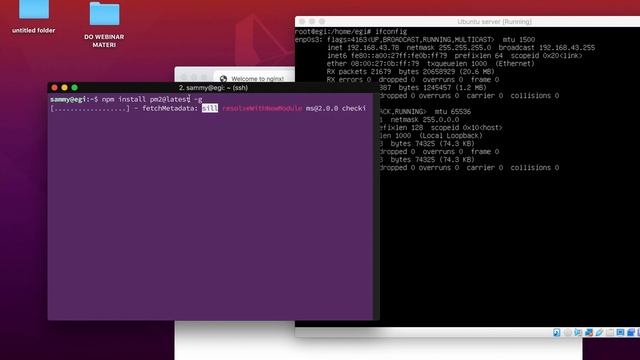
Task: Click the 'ms@2.0.0' package text
Action: (322, 108)
